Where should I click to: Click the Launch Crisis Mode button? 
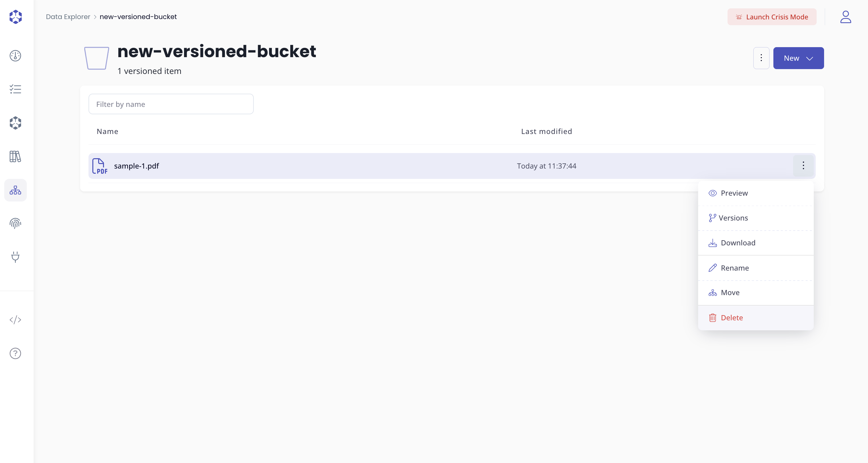[x=772, y=17]
